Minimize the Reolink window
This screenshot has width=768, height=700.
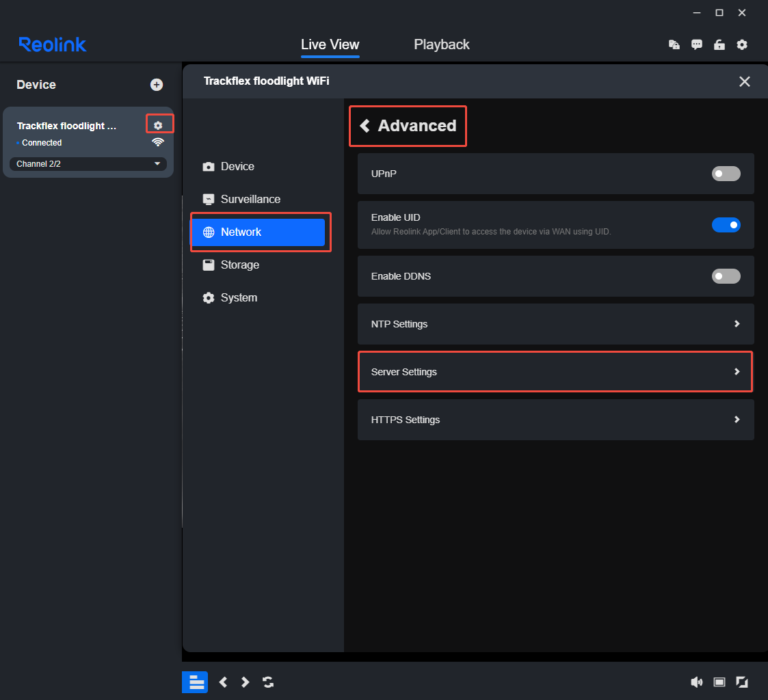(x=696, y=13)
